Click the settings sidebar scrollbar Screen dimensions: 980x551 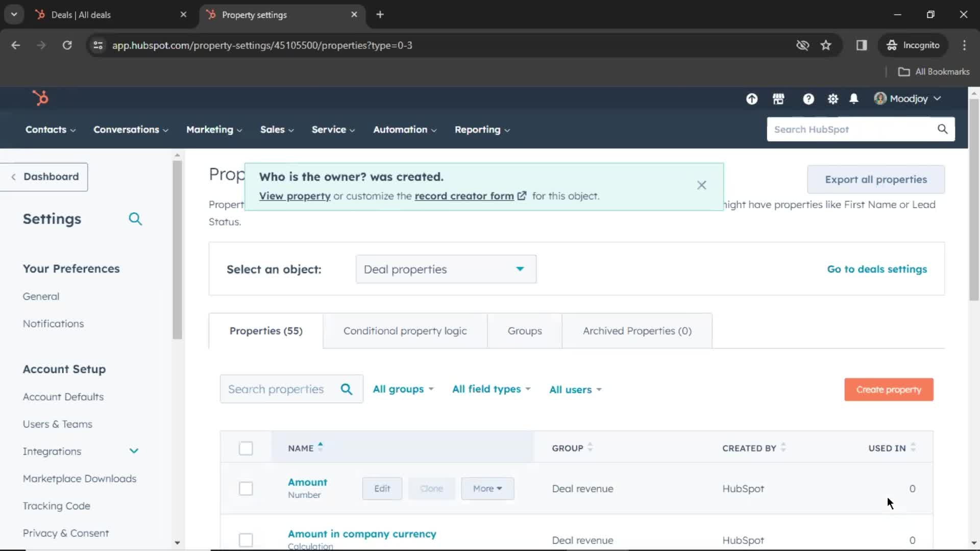pyautogui.click(x=177, y=250)
